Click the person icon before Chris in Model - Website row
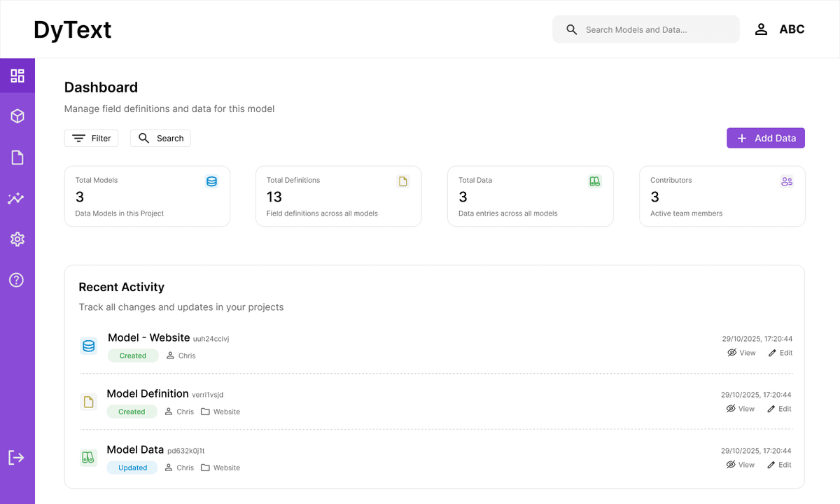The image size is (840, 504). tap(170, 356)
